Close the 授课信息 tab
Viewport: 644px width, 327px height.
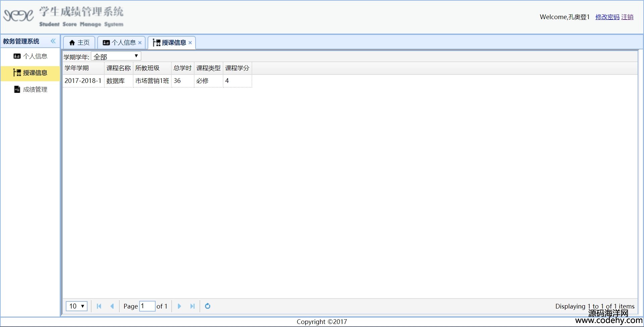pos(190,43)
